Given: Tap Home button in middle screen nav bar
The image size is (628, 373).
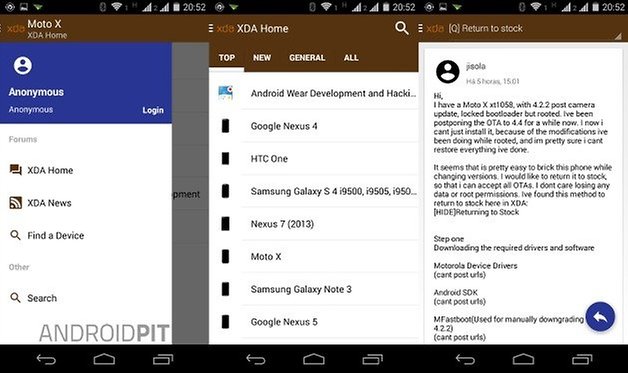Looking at the screenshot, I should pos(314,359).
